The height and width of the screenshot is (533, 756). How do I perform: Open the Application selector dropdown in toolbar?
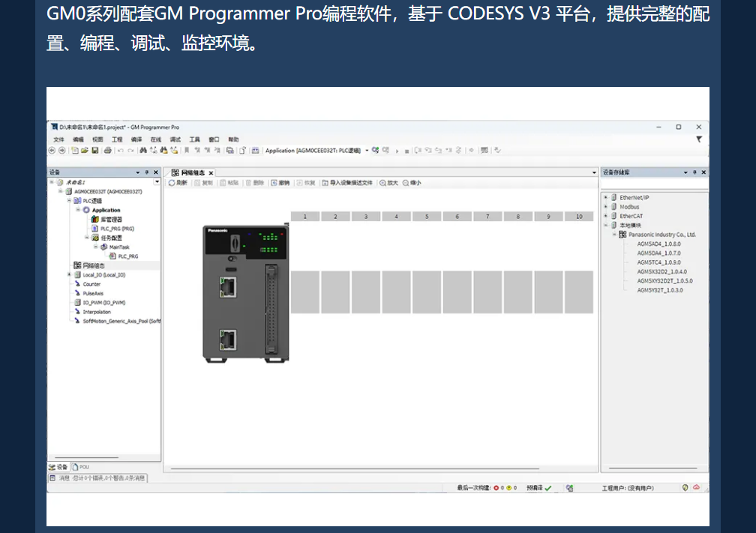[x=367, y=151]
